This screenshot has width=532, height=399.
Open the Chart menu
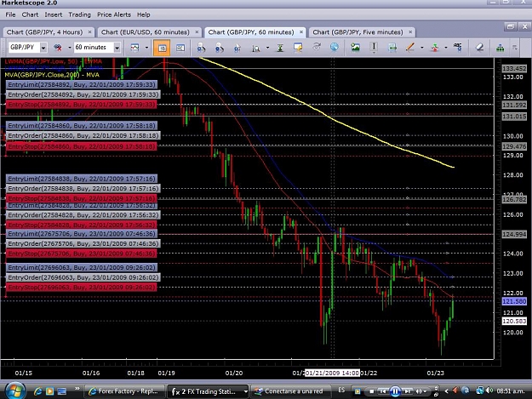click(x=30, y=14)
